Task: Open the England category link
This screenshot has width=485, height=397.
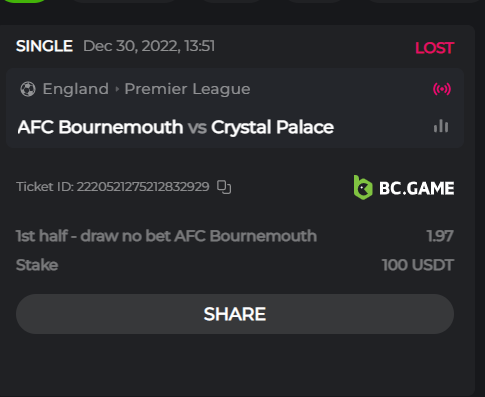Action: point(76,89)
